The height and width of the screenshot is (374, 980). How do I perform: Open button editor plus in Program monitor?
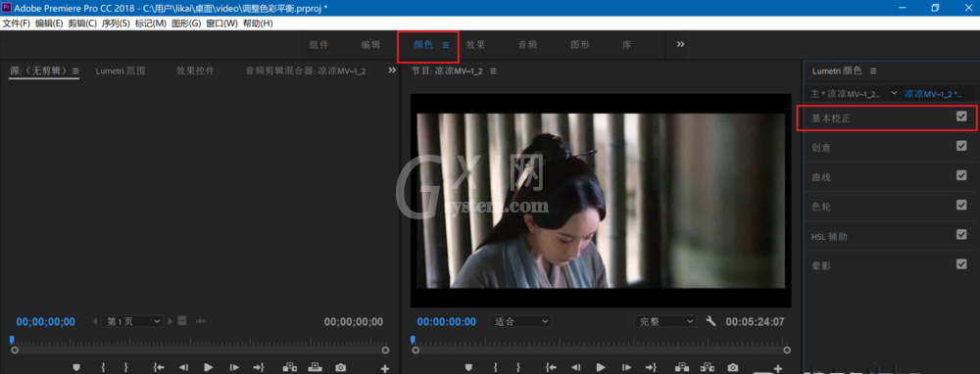(x=777, y=369)
